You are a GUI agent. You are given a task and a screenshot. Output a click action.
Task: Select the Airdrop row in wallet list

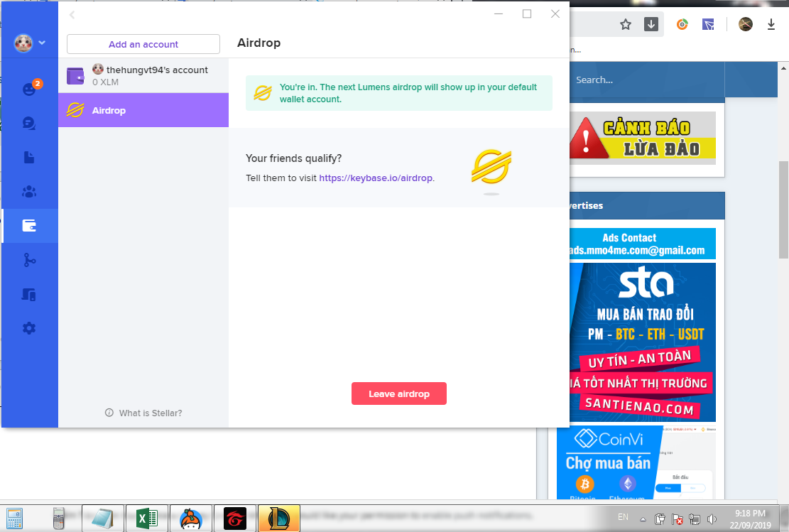point(143,110)
